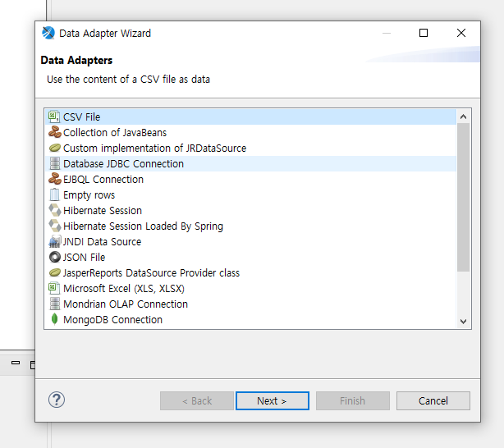
Task: Click the Hibernate Session cube icon
Action: coord(55,210)
